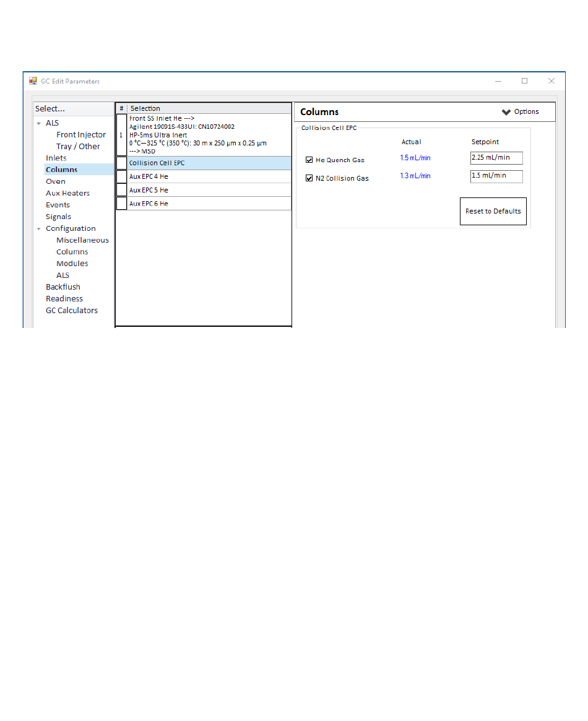This screenshot has height=721, width=588.
Task: Close the GC Edit Parameters window
Action: [x=551, y=81]
